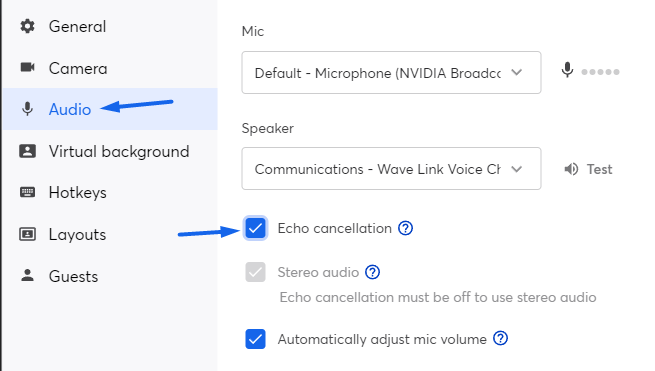Uncheck the Echo cancellation checkbox
Screen dimensions: 655x371
[255, 228]
